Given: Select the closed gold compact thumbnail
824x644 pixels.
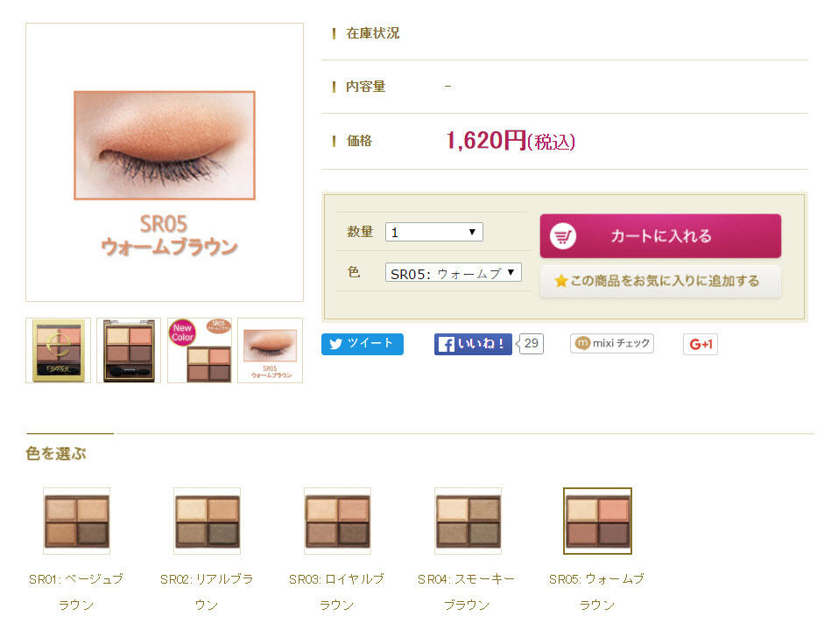Looking at the screenshot, I should pyautogui.click(x=59, y=350).
